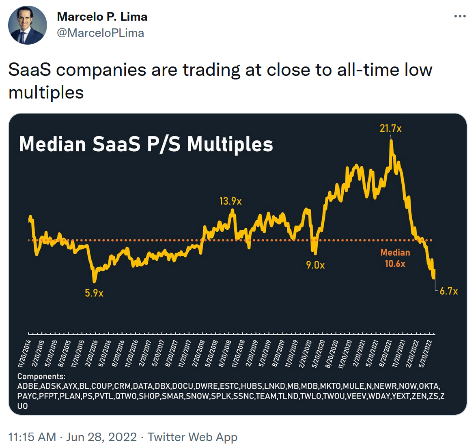Viewport: 476px width, 448px height.
Task: Select the 6.7x latest value label
Action: [x=449, y=291]
